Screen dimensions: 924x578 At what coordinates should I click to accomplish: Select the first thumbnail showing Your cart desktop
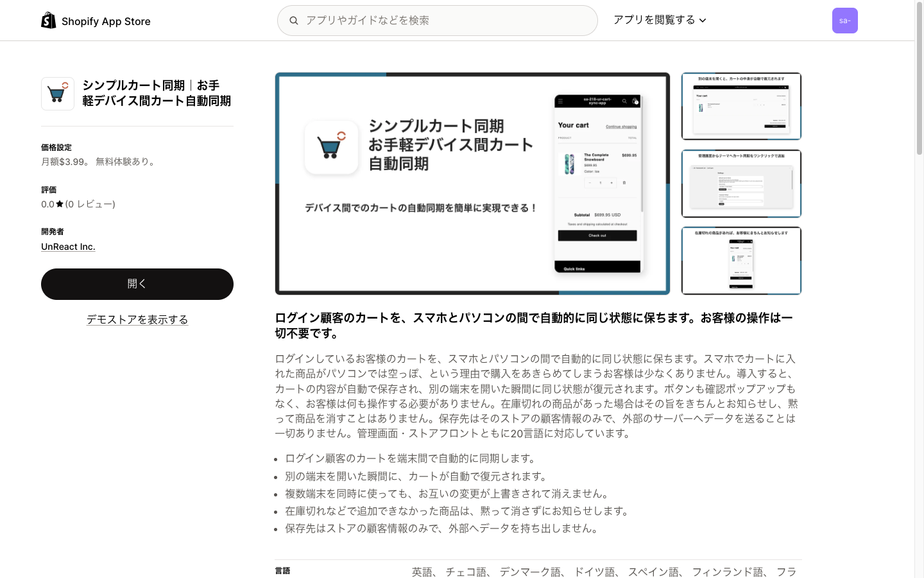741,106
